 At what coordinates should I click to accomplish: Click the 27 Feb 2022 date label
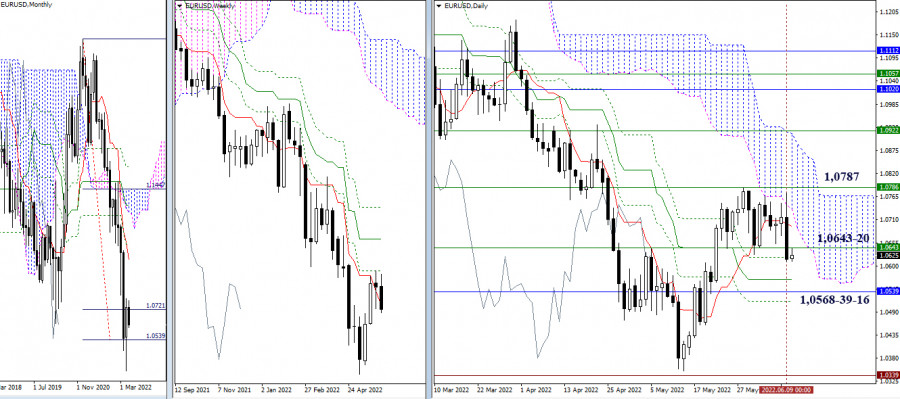coord(321,389)
